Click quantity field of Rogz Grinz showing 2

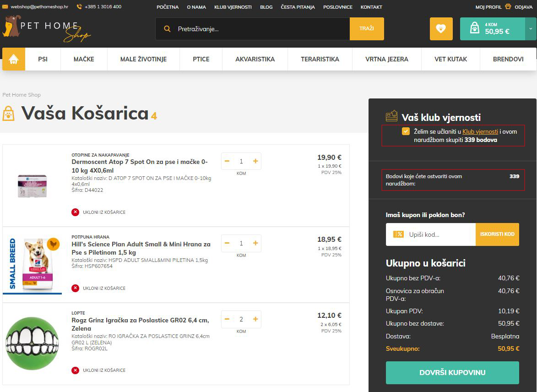coord(241,319)
